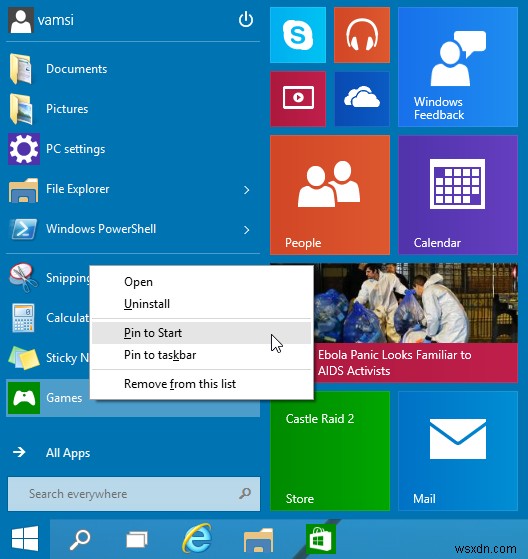Open the Calculator icon
This screenshot has height=559, width=528.
[x=24, y=318]
